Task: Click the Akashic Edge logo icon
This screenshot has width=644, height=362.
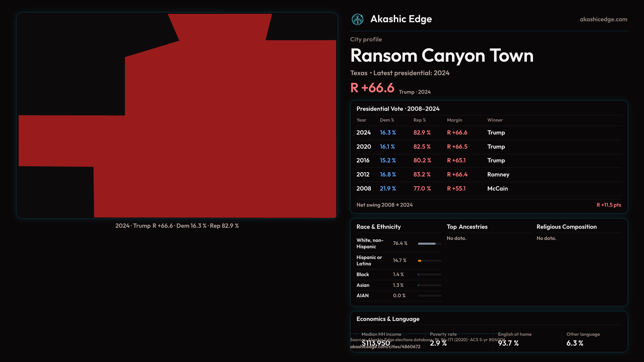Action: (357, 19)
